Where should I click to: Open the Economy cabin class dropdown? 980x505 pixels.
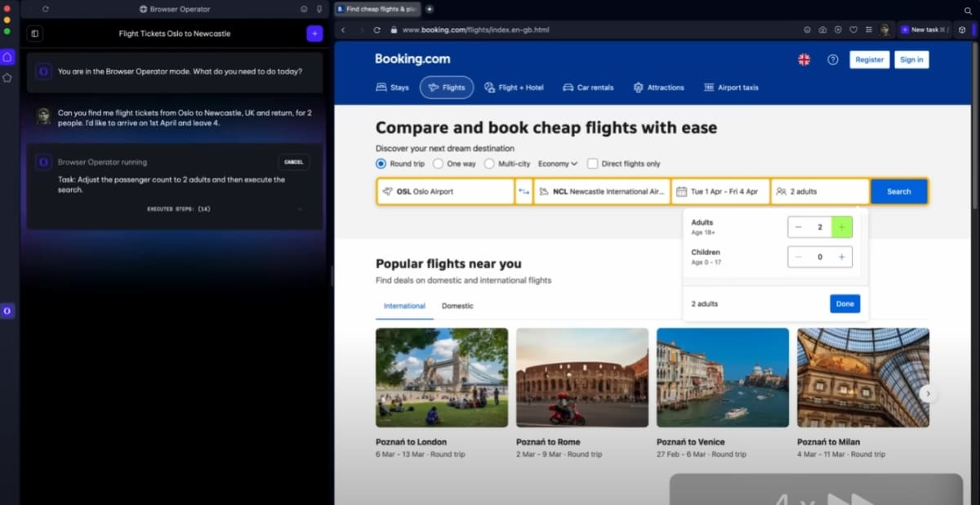tap(558, 163)
